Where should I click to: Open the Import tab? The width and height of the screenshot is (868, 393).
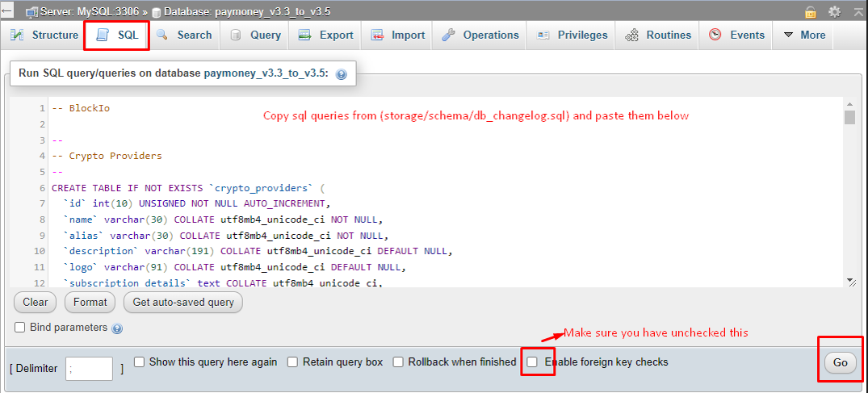point(398,36)
